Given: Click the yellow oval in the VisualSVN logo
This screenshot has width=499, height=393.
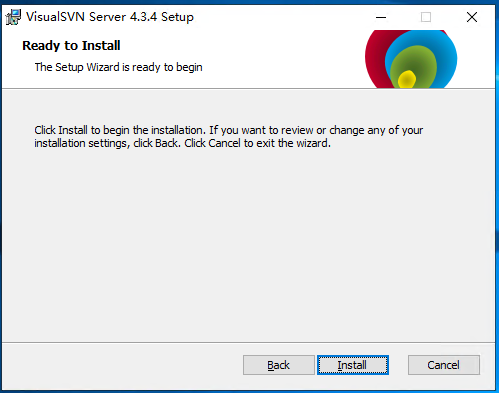Looking at the screenshot, I should [x=407, y=79].
